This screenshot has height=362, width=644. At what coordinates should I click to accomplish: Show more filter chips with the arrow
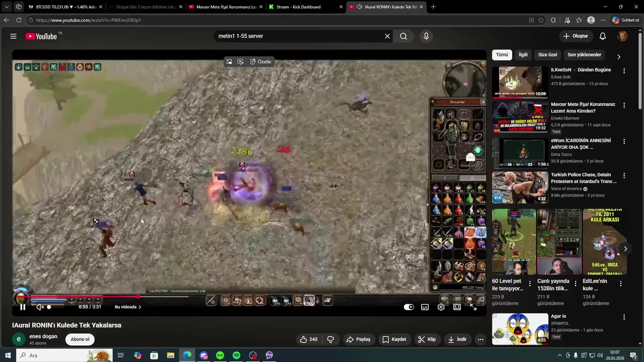(x=619, y=57)
